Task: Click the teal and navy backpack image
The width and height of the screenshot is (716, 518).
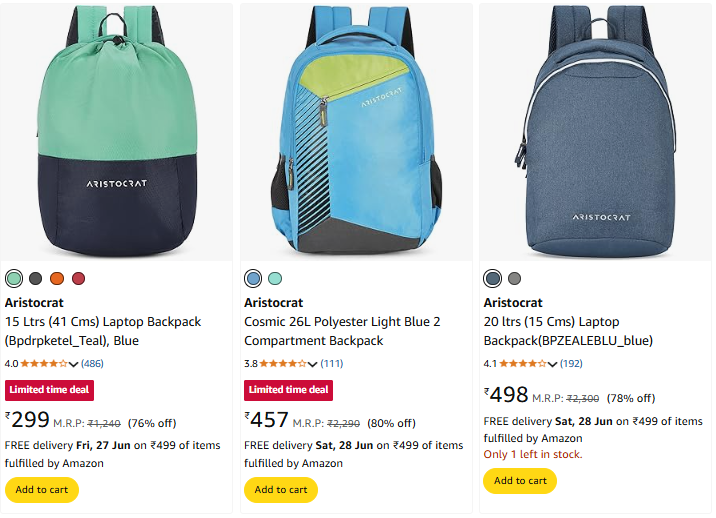Action: [x=117, y=130]
